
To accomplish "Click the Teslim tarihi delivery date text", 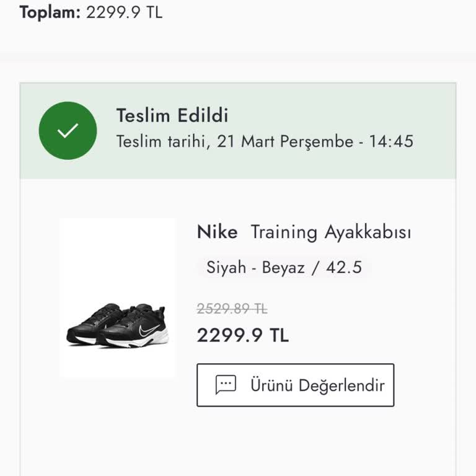I will tap(164, 141).
